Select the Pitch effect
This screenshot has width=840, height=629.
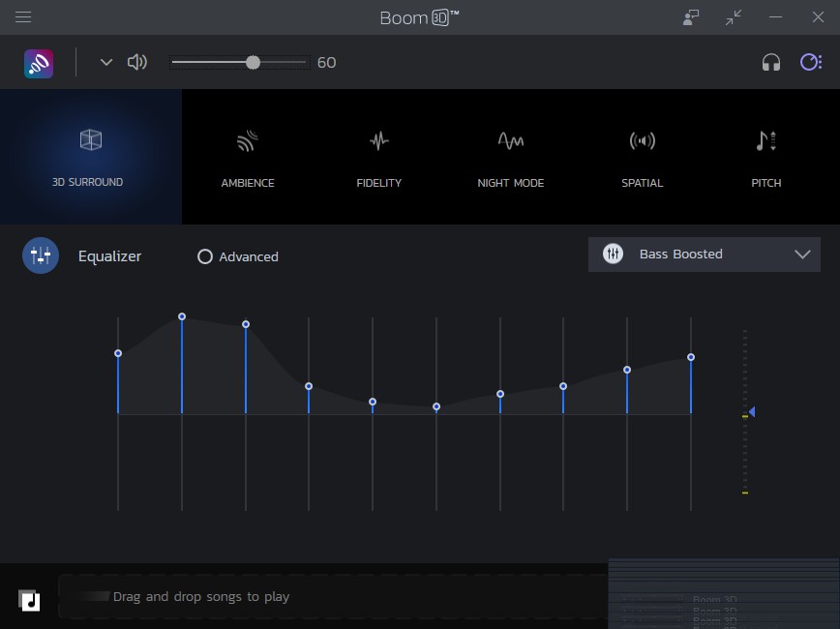point(766,158)
